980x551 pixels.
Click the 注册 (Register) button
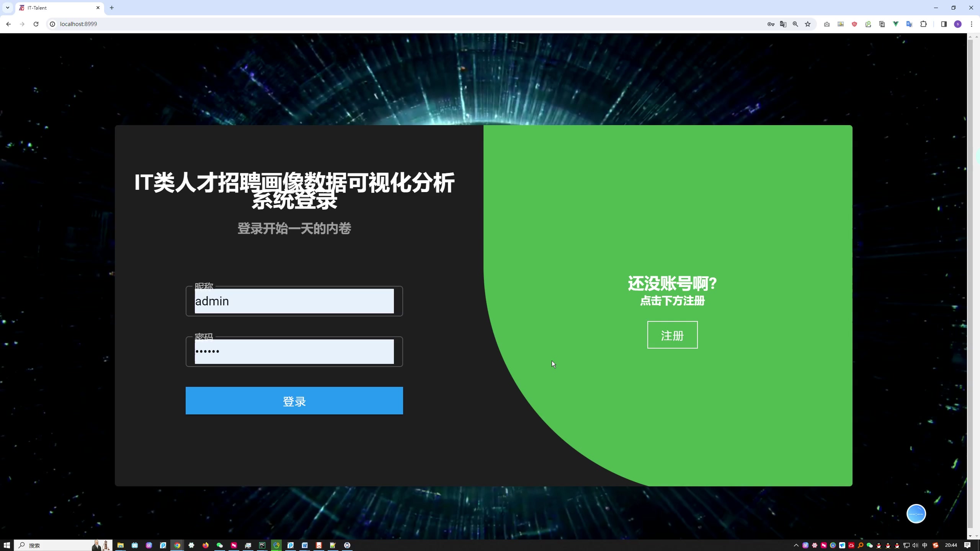pos(672,334)
